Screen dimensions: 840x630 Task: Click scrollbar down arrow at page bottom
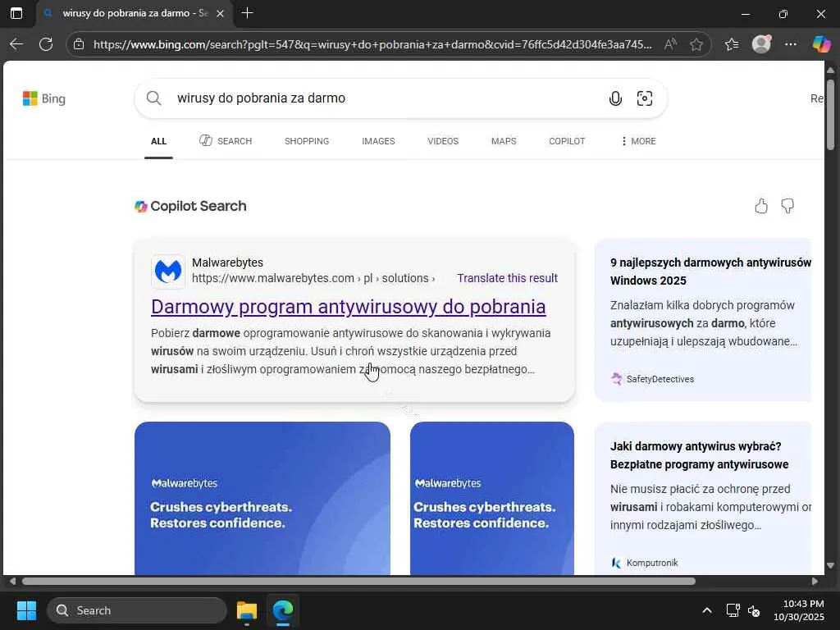pos(830,566)
